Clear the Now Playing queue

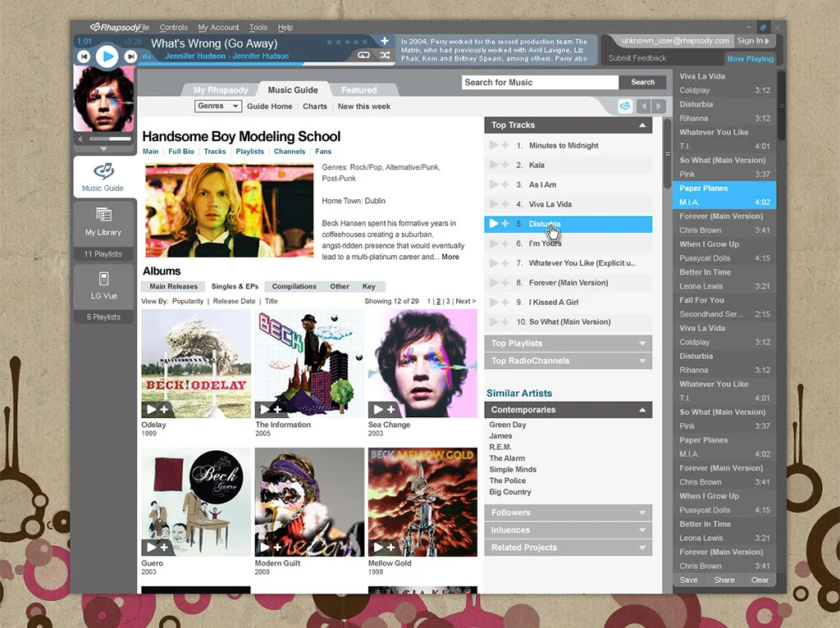point(760,580)
